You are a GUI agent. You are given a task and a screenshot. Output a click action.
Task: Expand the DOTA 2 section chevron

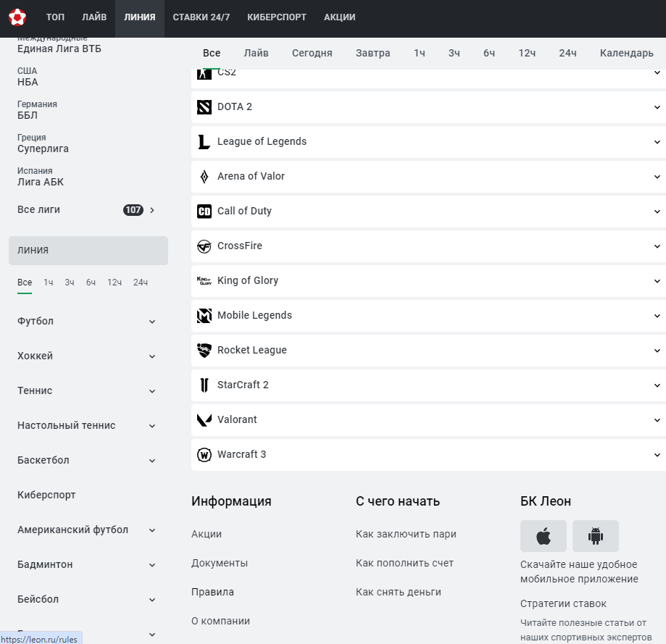tap(657, 107)
